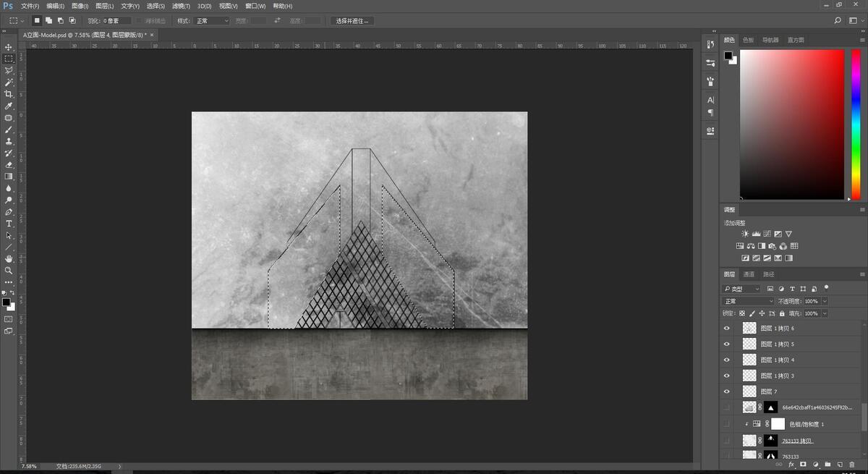Click the foreground color swatch in toolbox
This screenshot has height=474, width=868.
[x=6, y=302]
